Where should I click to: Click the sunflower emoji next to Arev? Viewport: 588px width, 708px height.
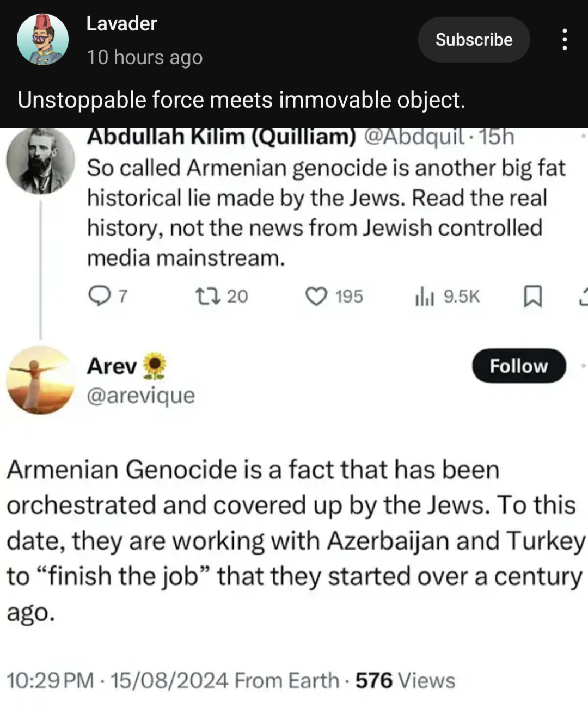point(155,366)
